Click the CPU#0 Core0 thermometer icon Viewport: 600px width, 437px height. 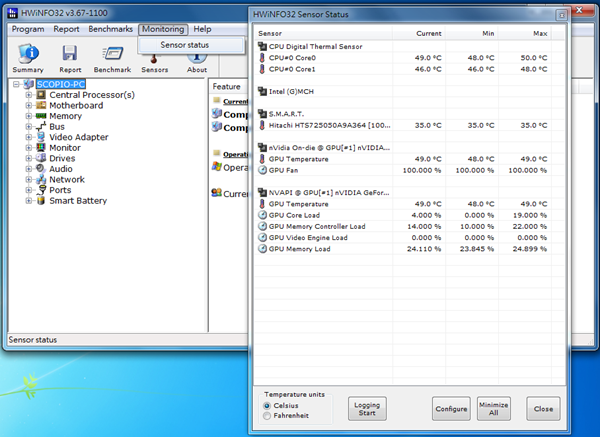click(x=262, y=58)
